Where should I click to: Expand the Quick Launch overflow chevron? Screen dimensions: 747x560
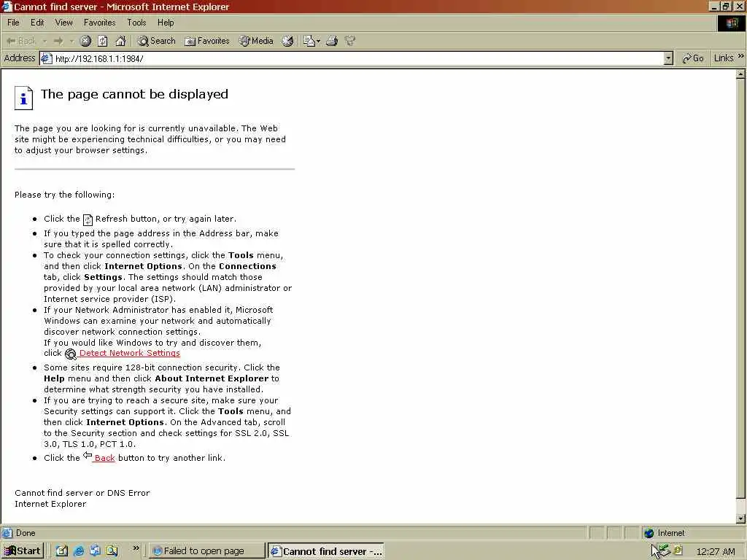click(x=136, y=548)
